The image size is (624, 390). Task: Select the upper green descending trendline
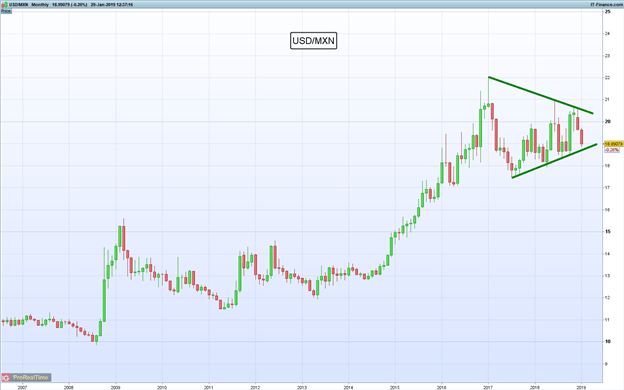coord(541,95)
